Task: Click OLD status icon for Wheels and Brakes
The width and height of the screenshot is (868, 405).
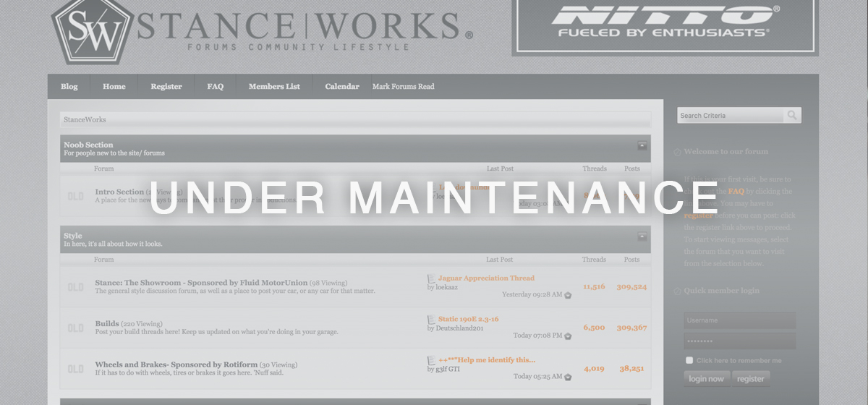Action: (75, 369)
